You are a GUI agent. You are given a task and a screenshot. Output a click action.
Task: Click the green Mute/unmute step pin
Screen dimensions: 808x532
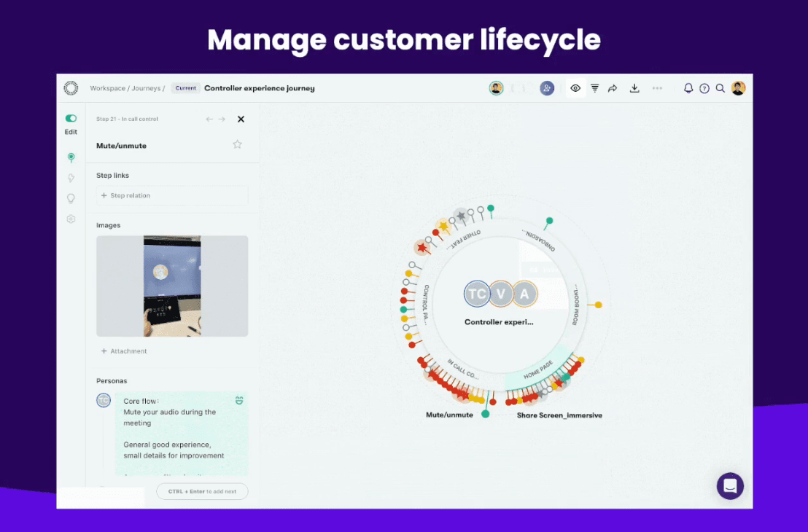[486, 413]
